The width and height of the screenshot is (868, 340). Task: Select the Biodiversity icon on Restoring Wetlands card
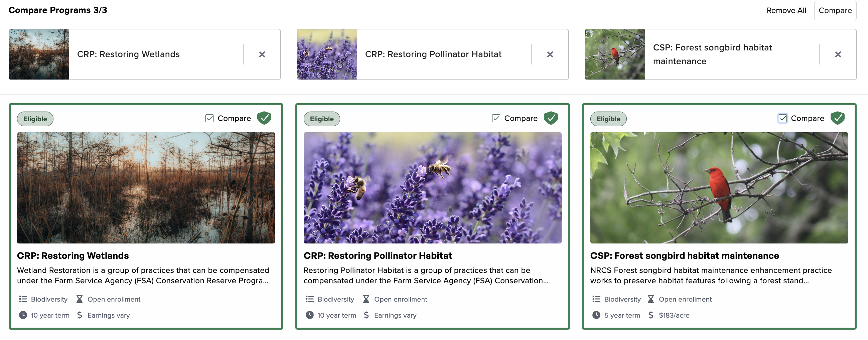coord(23,299)
